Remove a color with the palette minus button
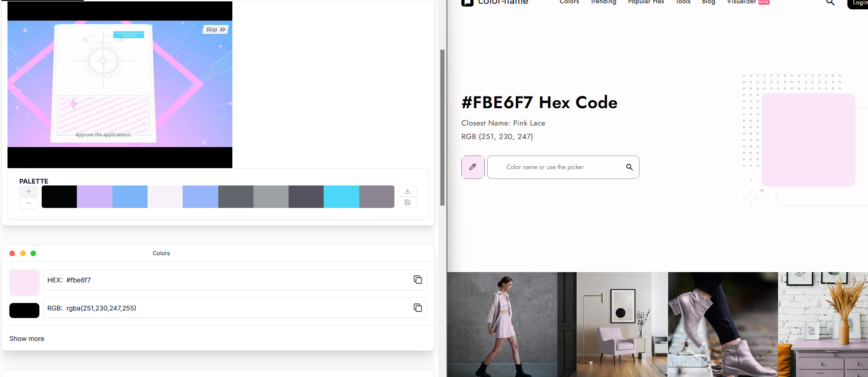Screen dimensions: 868x377 29,203
